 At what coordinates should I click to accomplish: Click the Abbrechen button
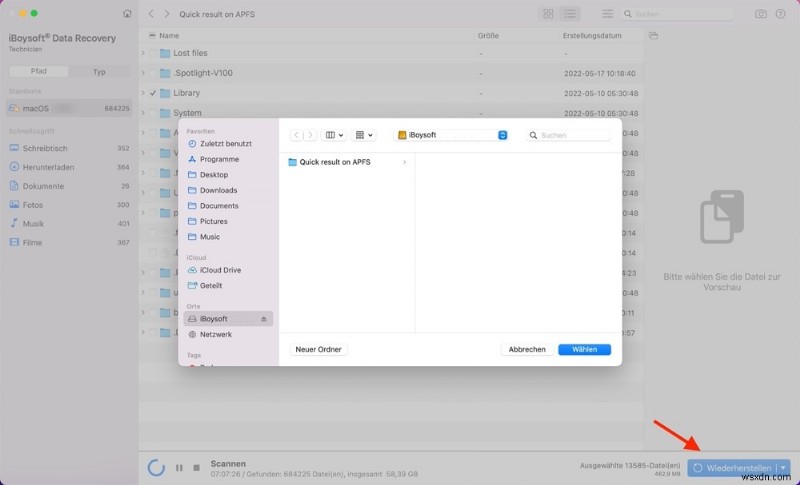pos(527,349)
